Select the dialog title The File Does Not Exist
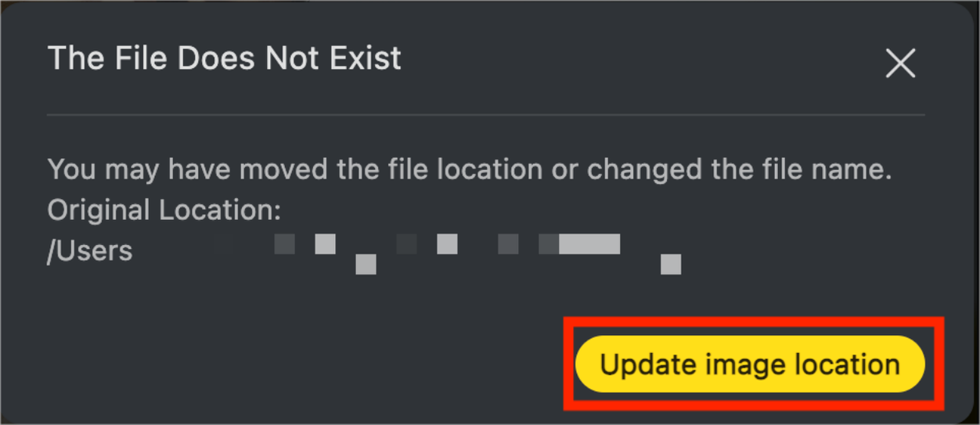The width and height of the screenshot is (980, 425). (x=225, y=59)
